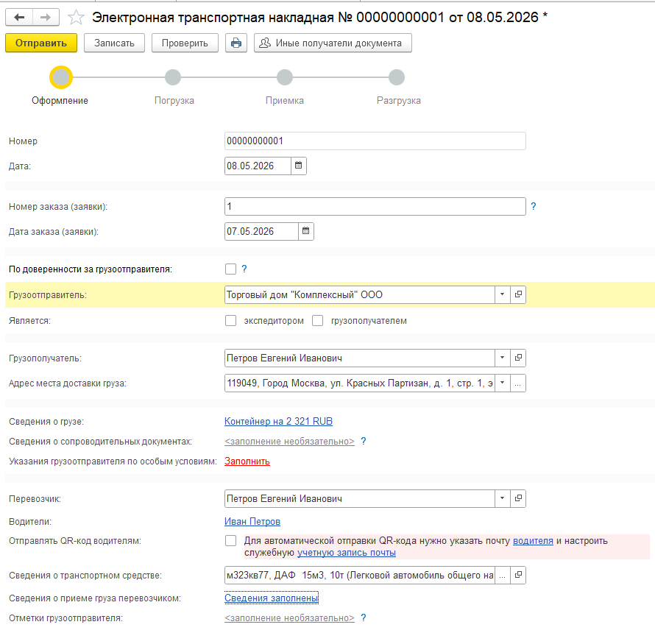Image resolution: width=655 pixels, height=644 pixels.
Task: Click optional link for Отметки грузоотправителя
Action: (289, 618)
